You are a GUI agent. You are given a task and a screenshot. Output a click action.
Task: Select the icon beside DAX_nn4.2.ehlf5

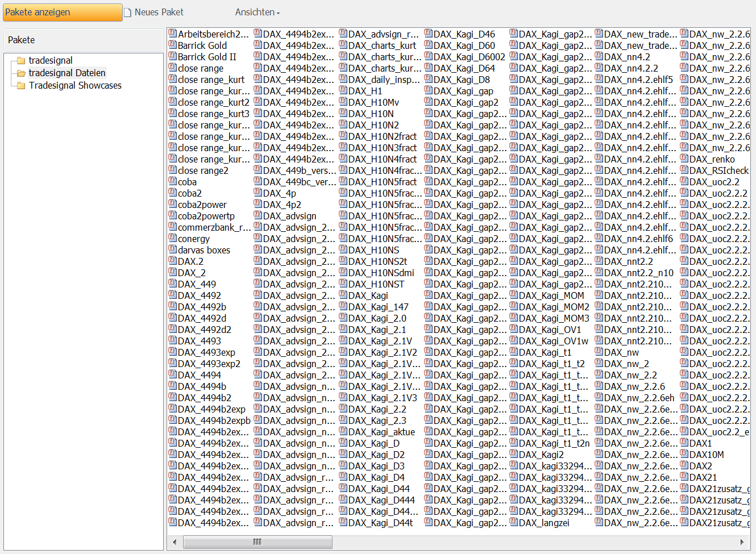click(x=599, y=79)
